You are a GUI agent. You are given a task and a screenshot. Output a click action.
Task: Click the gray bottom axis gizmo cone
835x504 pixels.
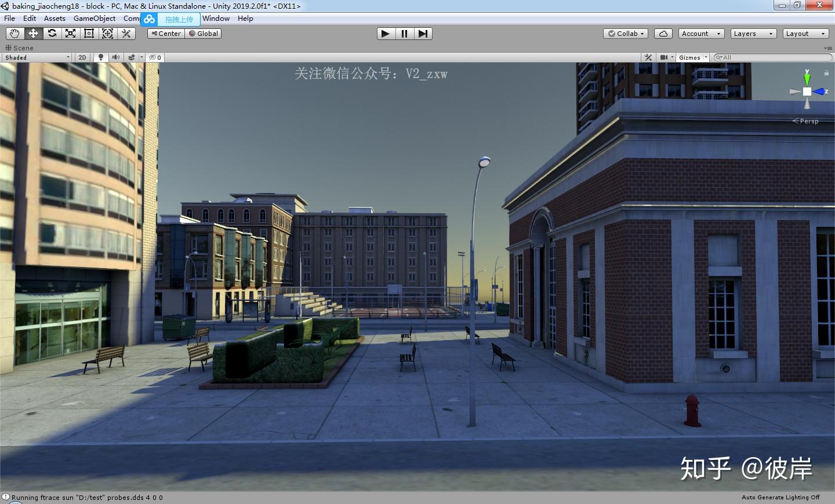point(807,104)
